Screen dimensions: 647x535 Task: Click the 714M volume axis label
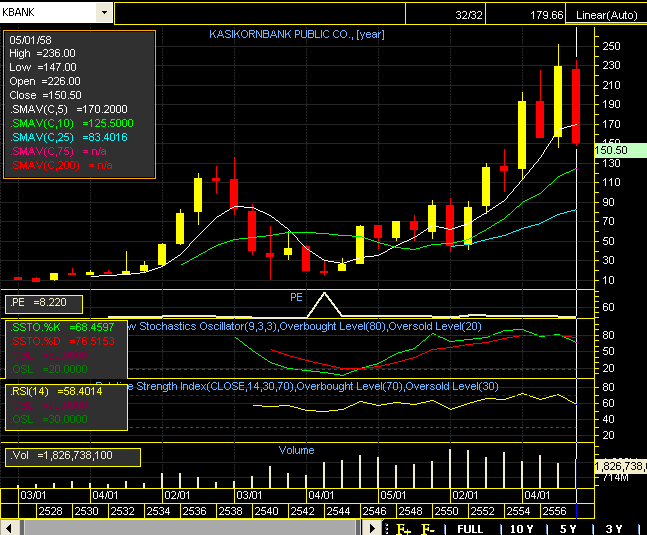point(615,478)
